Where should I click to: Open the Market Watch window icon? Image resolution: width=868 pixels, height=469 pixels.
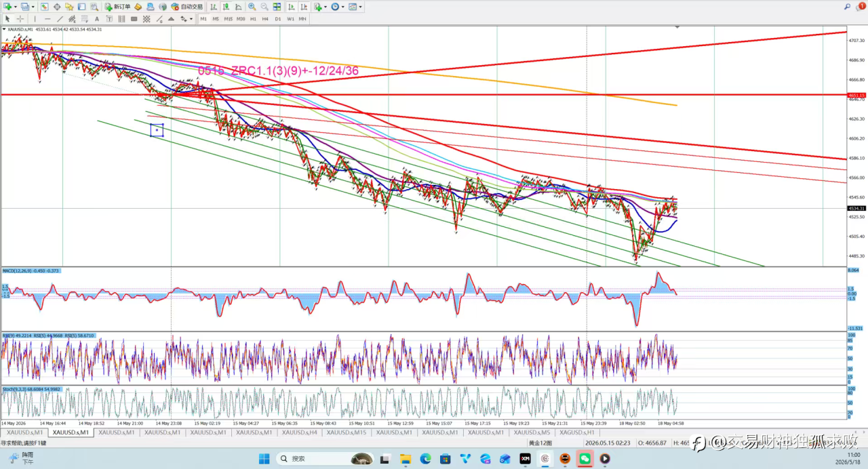45,7
